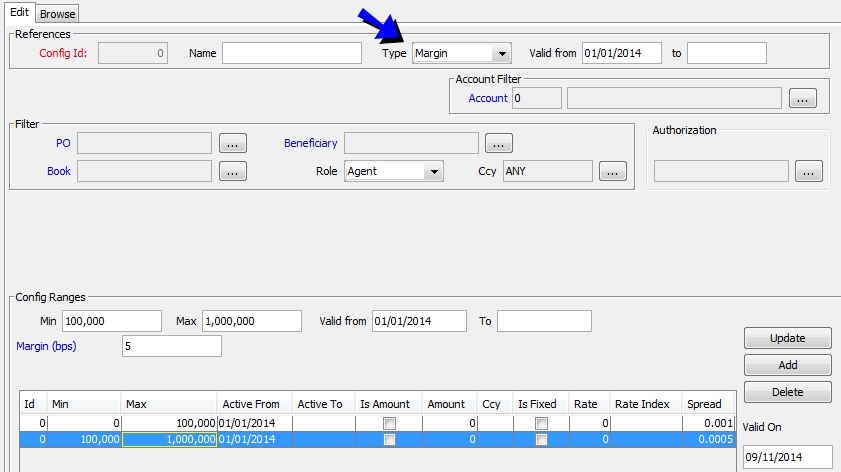The height and width of the screenshot is (472, 841).
Task: Click the Book filter field
Action: point(144,171)
